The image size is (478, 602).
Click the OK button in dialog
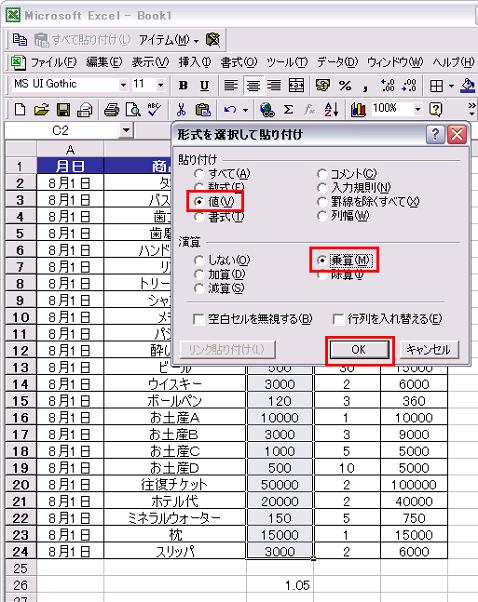pos(359,349)
